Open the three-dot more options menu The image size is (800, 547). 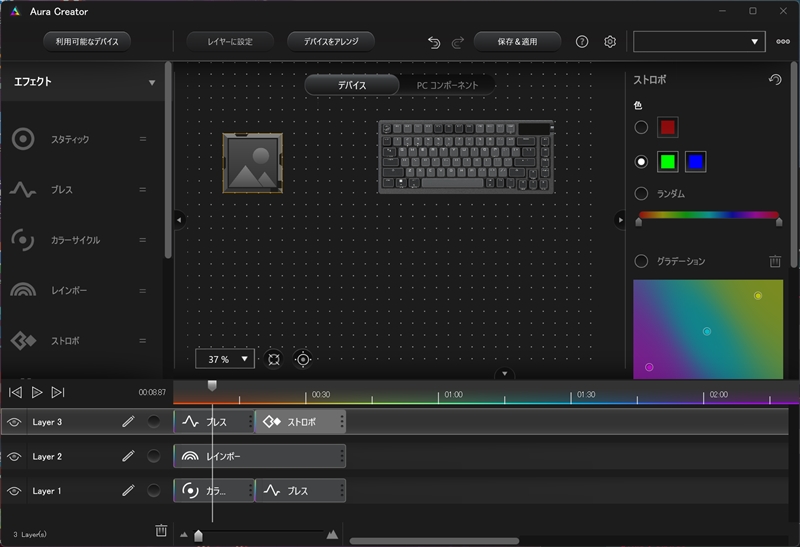point(783,42)
